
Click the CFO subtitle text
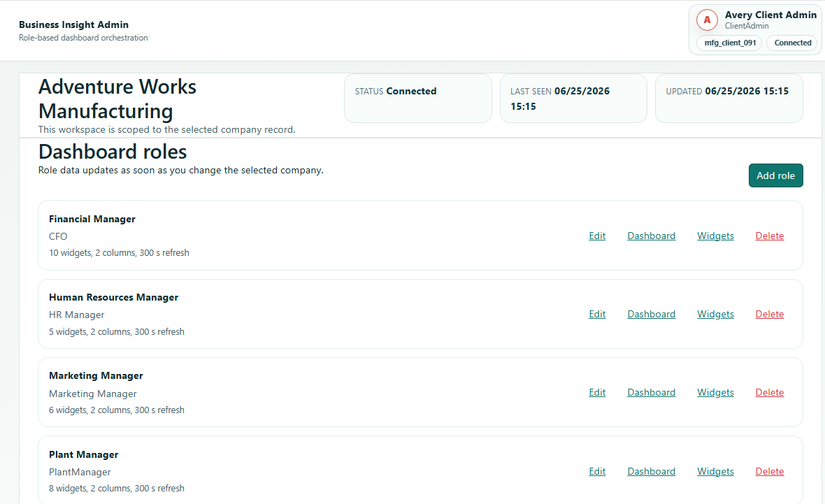[58, 236]
